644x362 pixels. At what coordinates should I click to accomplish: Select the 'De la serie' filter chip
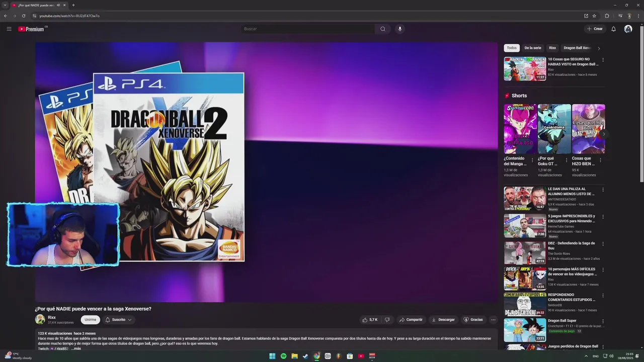[533, 48]
